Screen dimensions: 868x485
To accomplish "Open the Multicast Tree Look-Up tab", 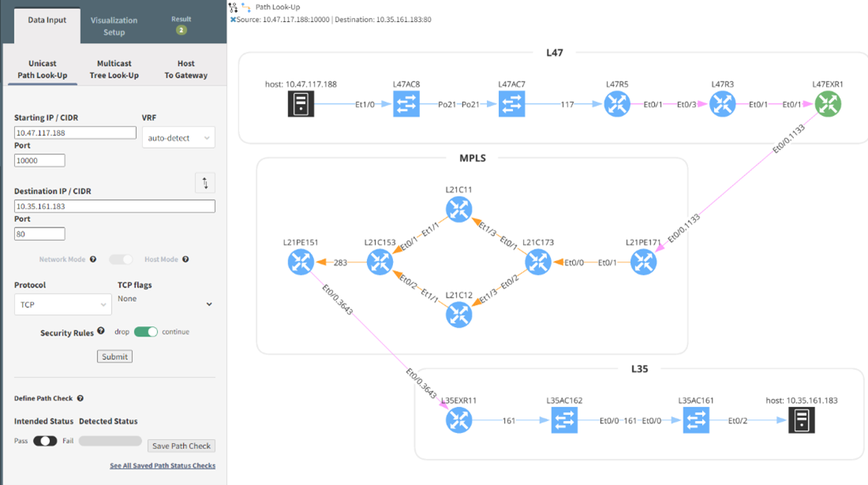I will [x=114, y=69].
